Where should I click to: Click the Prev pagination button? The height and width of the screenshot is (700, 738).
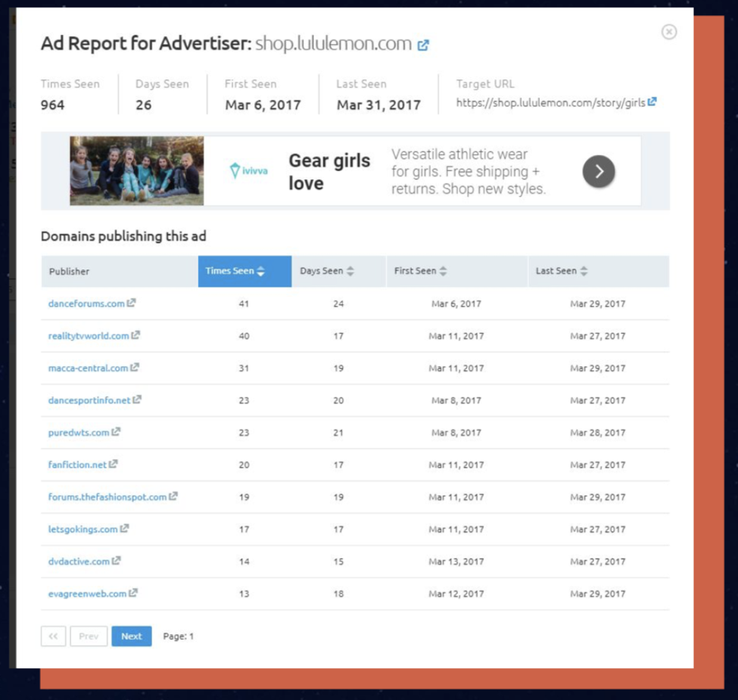click(89, 636)
